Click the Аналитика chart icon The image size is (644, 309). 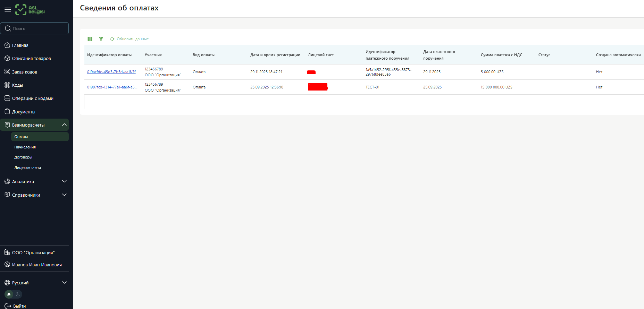click(7, 181)
